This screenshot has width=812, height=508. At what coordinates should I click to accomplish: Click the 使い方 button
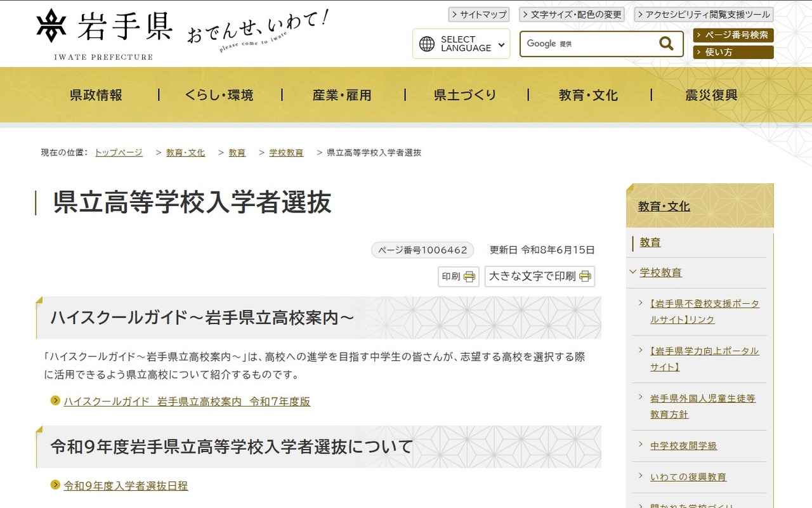pos(733,52)
